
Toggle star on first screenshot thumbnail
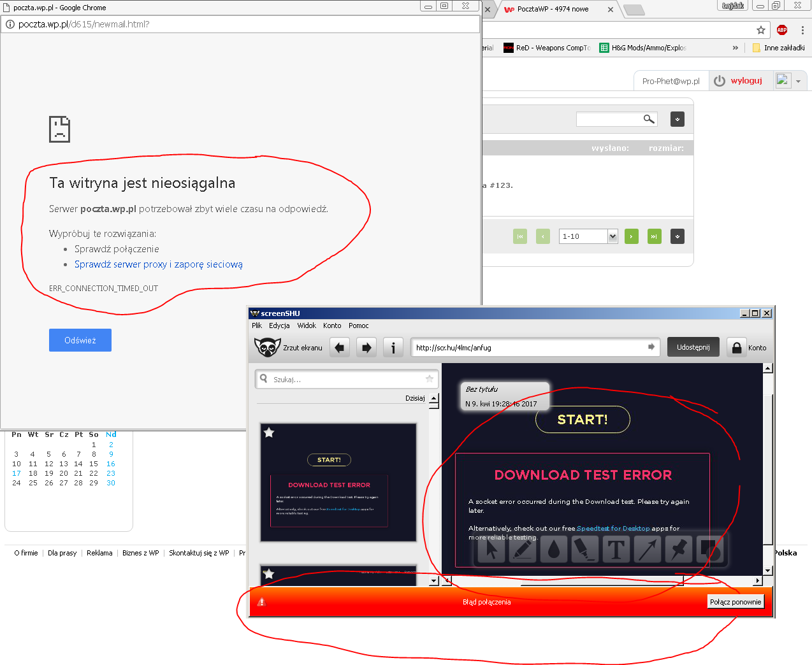tap(269, 433)
